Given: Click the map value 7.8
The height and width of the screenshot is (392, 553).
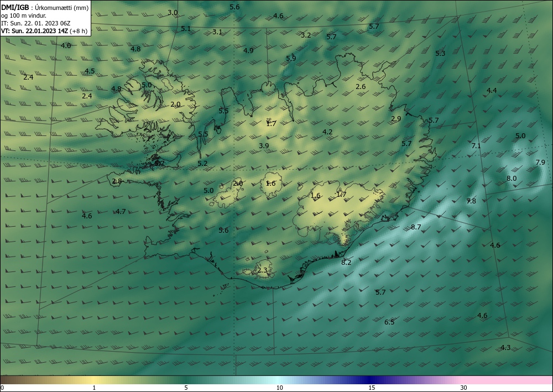Looking at the screenshot, I should pos(471,201).
